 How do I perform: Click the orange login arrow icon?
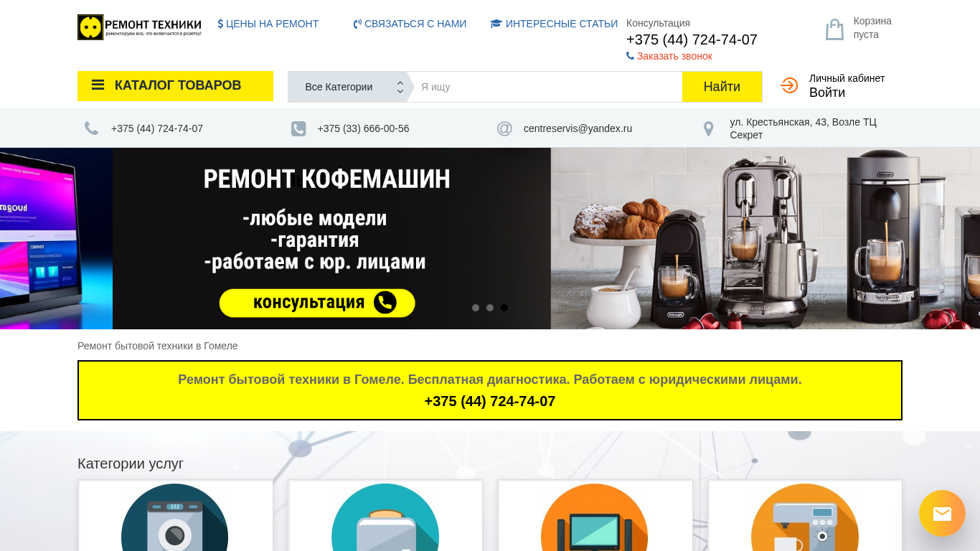click(789, 85)
